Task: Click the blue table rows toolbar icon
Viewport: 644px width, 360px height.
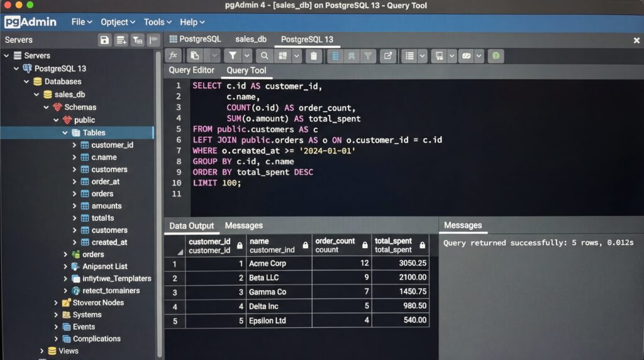Action: pos(335,56)
